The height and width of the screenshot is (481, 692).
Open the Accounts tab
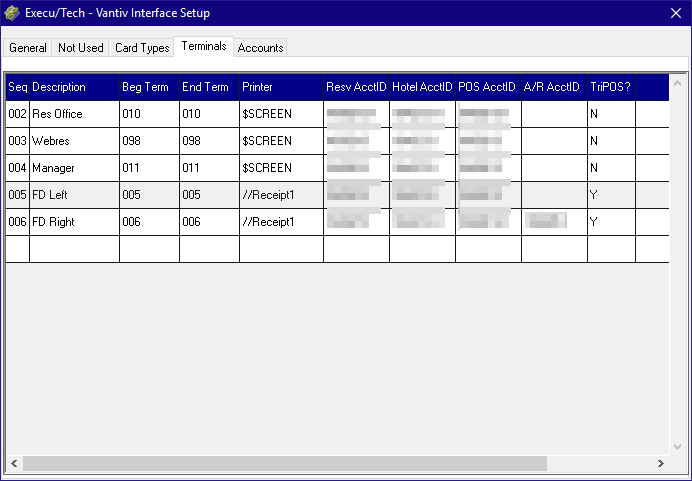click(x=260, y=48)
